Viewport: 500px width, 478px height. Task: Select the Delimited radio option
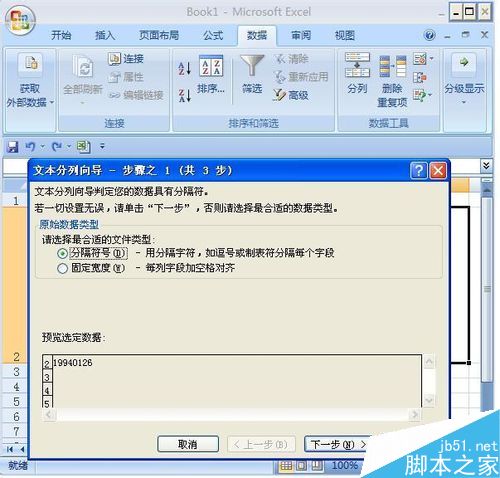(62, 254)
